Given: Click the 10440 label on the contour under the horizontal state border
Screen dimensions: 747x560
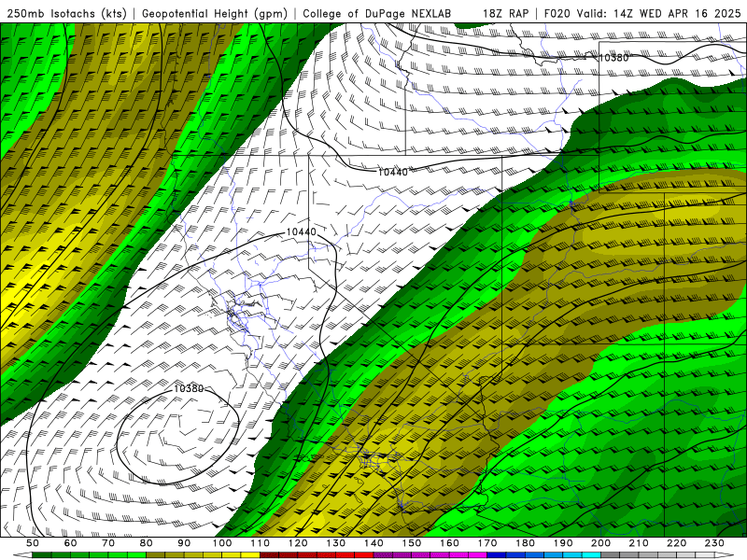Looking at the screenshot, I should click(392, 172).
